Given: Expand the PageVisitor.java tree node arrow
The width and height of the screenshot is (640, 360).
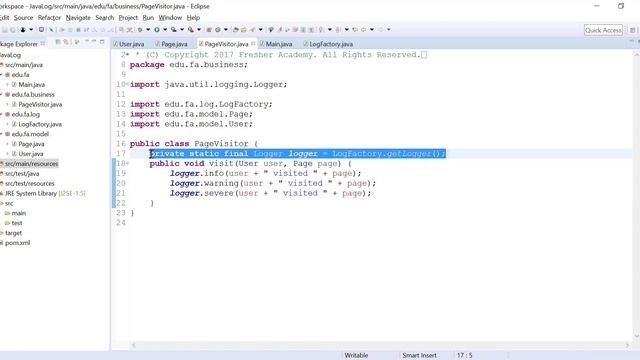Looking at the screenshot, I should [7, 104].
